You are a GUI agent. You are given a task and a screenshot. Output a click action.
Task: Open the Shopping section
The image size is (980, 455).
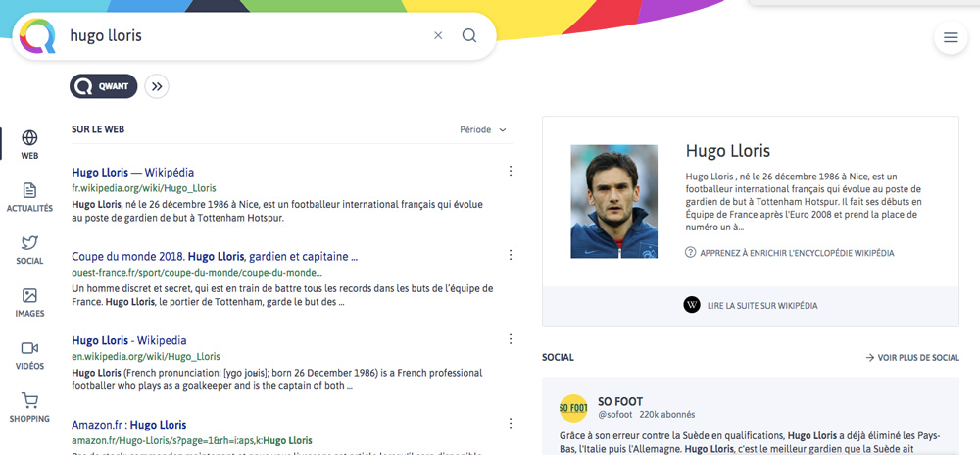point(29,407)
